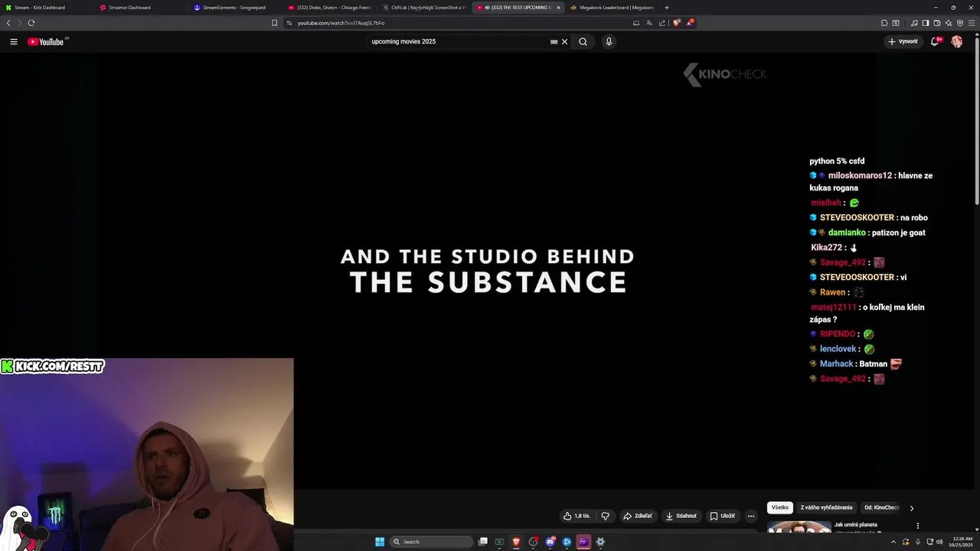Close the active THE BEST UPCOMING tab

pyautogui.click(x=558, y=8)
